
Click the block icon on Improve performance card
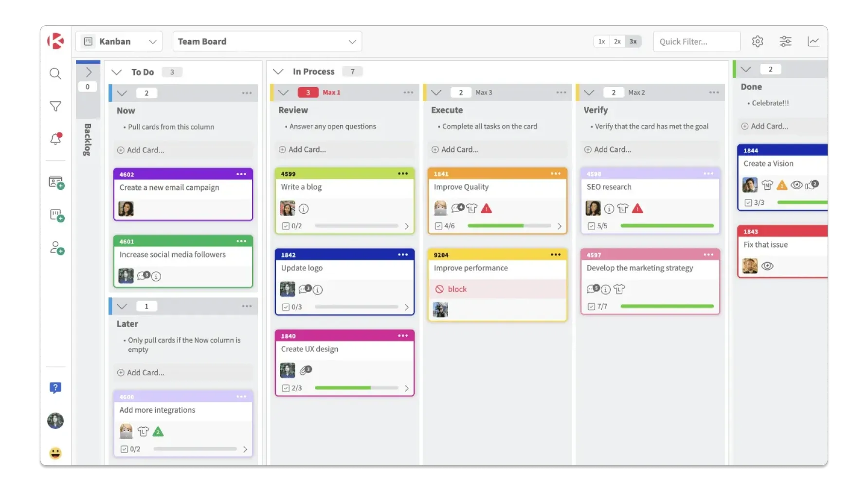pyautogui.click(x=439, y=289)
